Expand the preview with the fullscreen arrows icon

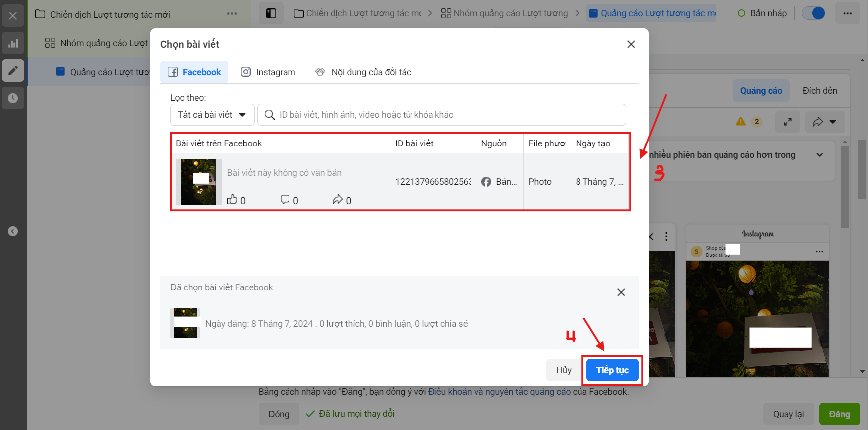(x=788, y=122)
